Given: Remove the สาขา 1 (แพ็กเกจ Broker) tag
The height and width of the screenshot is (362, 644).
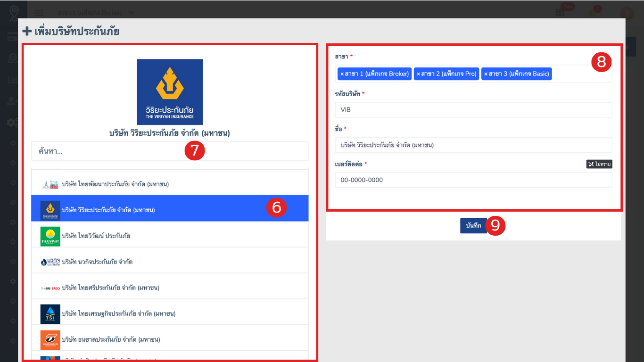Looking at the screenshot, I should tap(342, 74).
